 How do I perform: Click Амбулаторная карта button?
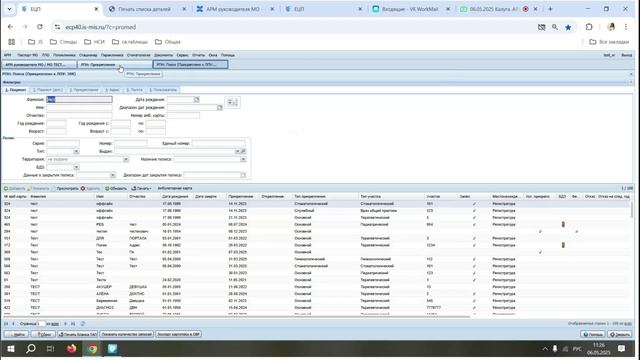tap(174, 189)
